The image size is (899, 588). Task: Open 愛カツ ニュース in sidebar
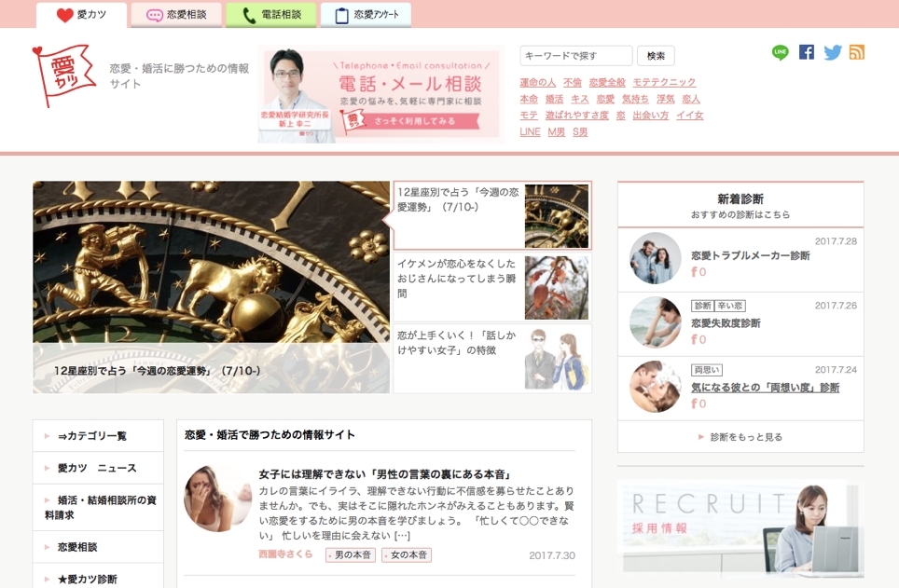tap(98, 468)
